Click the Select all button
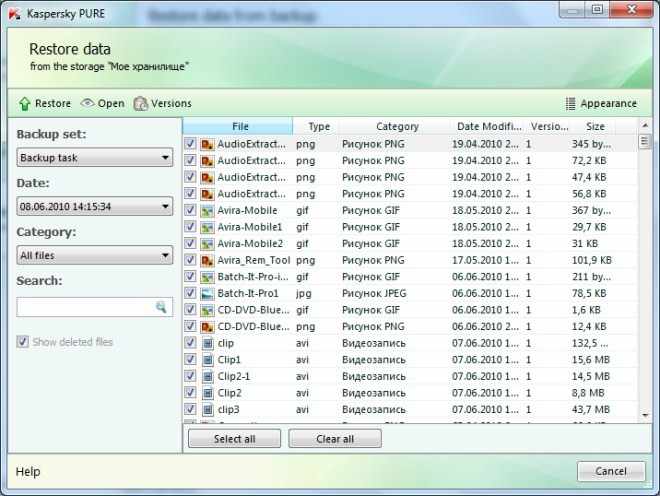This screenshot has height=496, width=660. tap(234, 439)
